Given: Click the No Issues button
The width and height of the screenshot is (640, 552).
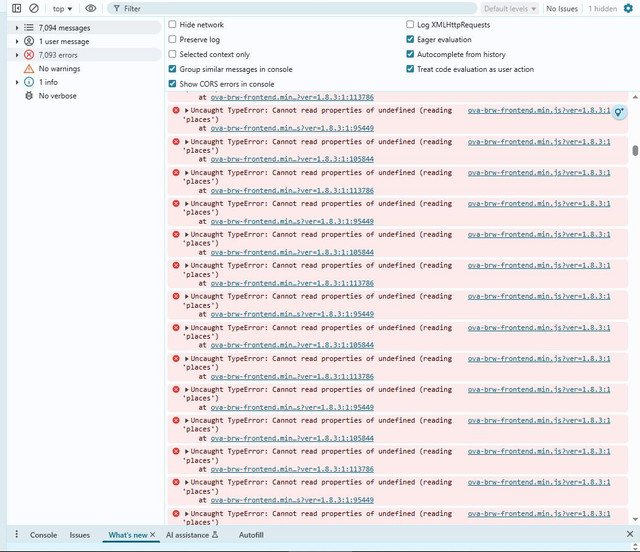Looking at the screenshot, I should pos(562,9).
